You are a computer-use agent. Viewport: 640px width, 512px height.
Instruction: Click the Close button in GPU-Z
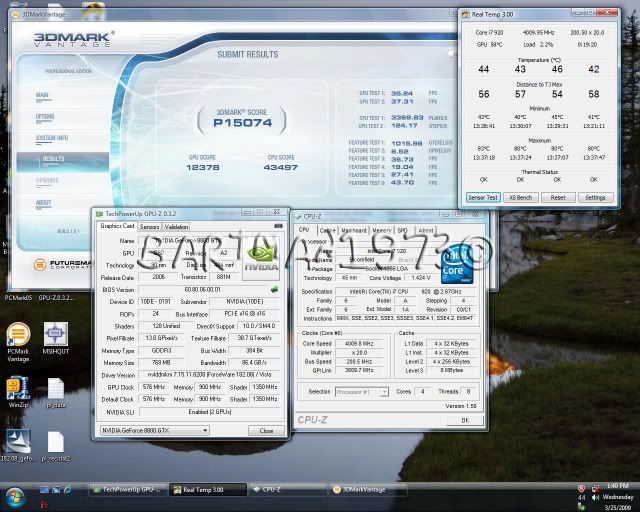coord(266,431)
